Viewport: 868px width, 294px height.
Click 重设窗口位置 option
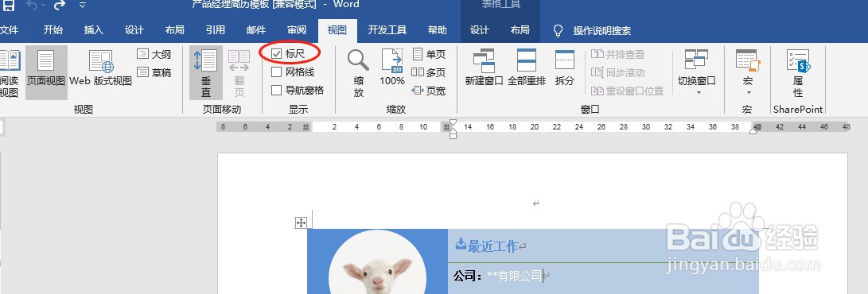click(627, 91)
